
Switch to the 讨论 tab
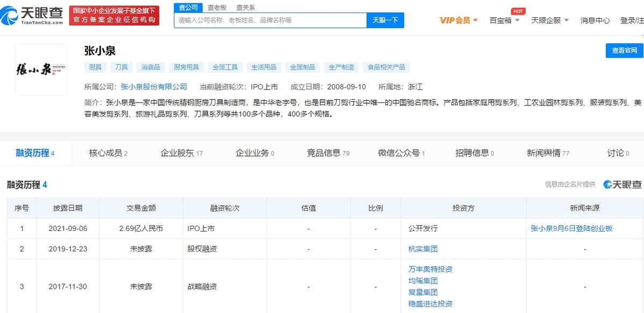point(618,153)
